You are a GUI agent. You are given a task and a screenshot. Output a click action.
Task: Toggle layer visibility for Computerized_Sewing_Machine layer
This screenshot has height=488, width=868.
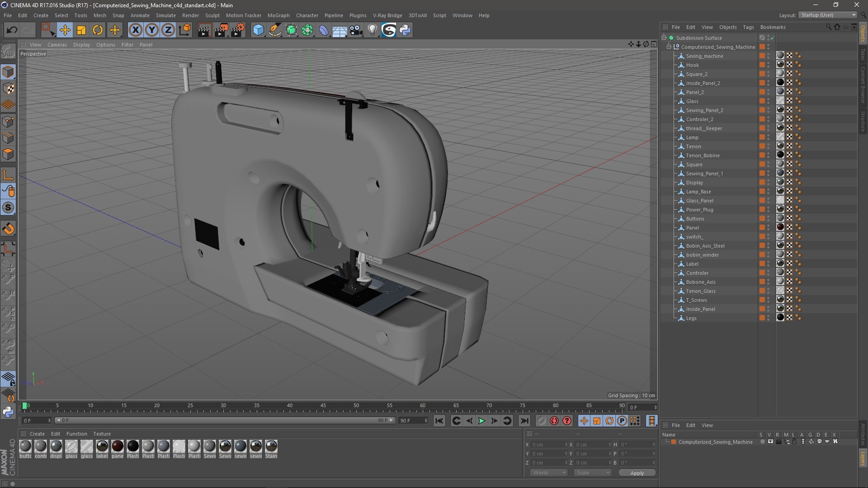[x=770, y=442]
